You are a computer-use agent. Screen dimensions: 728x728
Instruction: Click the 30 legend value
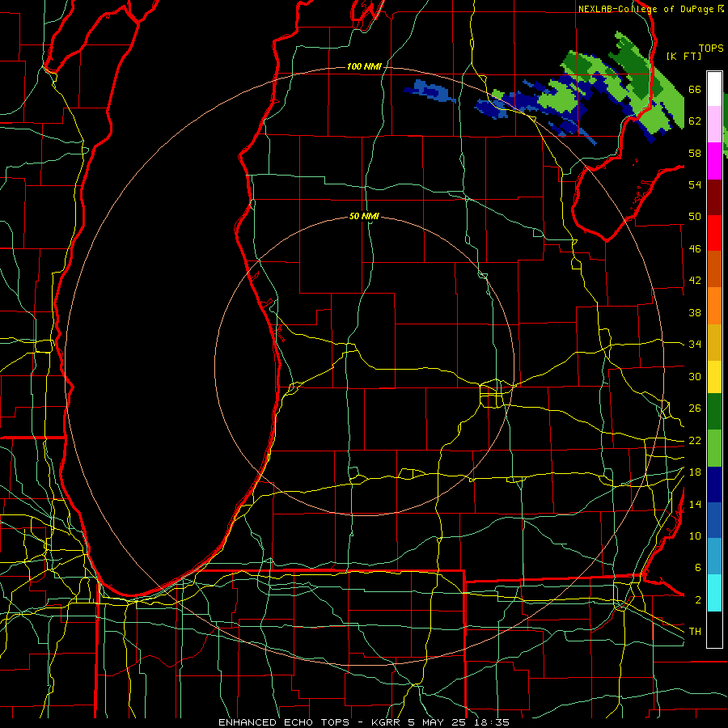695,376
